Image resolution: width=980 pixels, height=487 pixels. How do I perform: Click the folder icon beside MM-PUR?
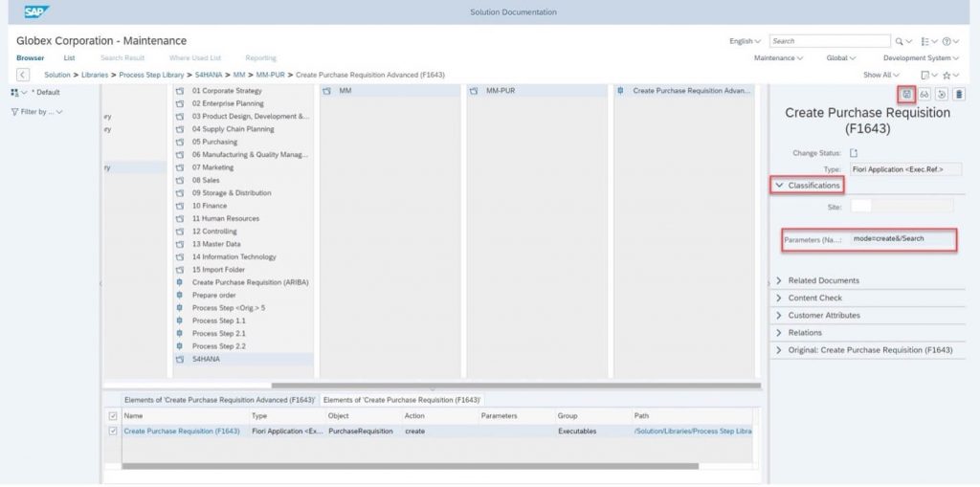474,91
